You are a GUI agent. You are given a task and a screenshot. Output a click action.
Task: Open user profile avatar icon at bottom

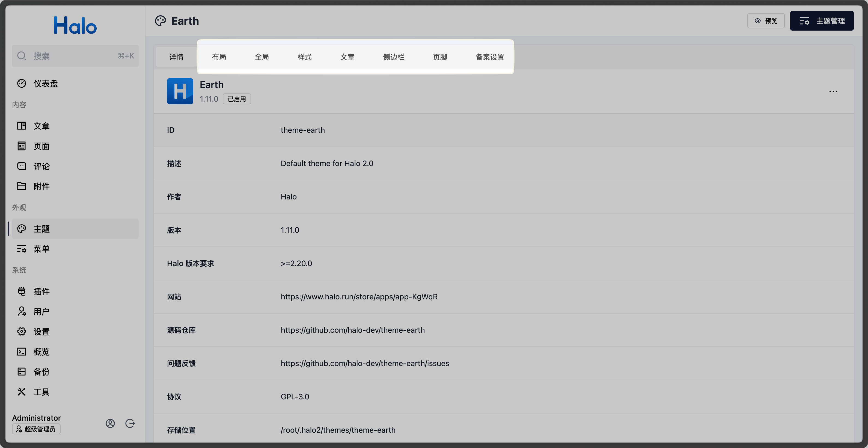point(110,423)
